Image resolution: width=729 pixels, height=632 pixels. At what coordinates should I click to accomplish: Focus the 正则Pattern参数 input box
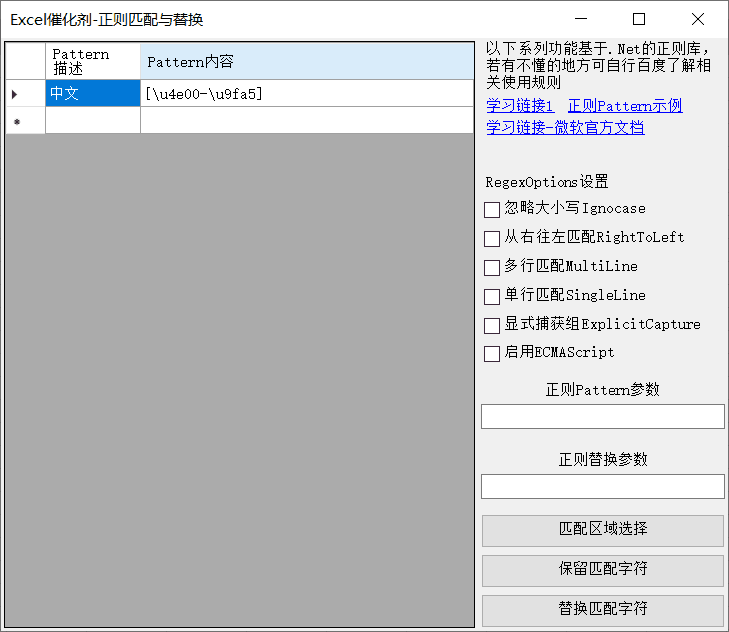coord(603,416)
